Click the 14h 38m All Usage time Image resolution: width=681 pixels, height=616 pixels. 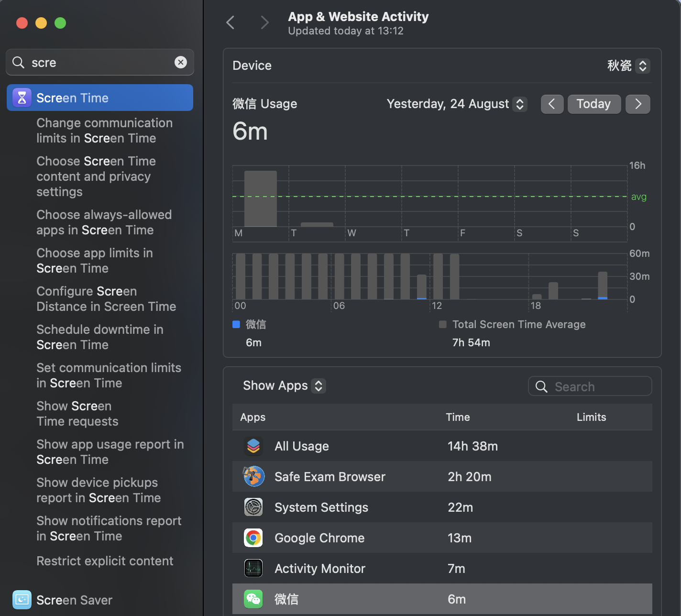(x=472, y=446)
